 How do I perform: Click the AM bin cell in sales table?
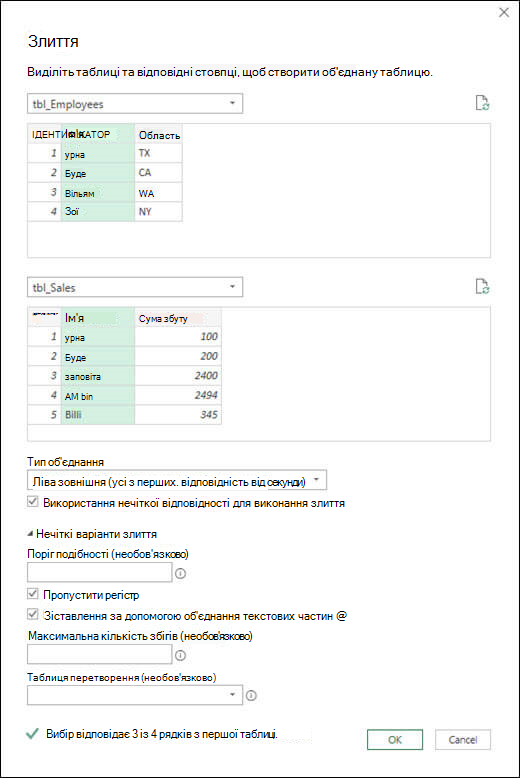pos(98,395)
